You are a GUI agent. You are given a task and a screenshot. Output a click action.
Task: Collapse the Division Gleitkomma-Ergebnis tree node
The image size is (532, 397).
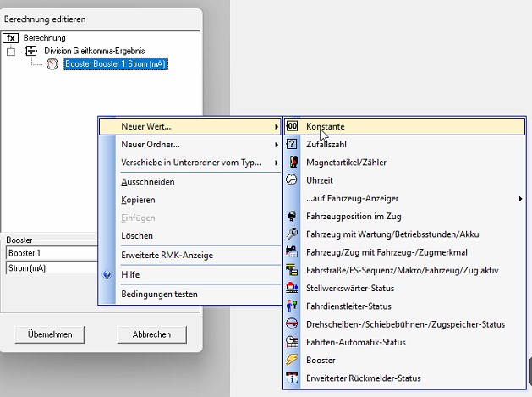click(11, 52)
